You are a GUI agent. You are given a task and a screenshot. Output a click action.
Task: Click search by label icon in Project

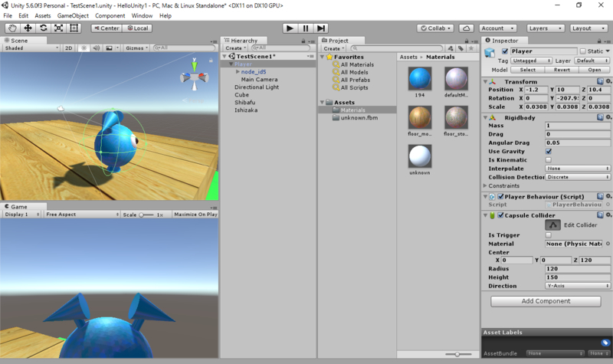(461, 48)
